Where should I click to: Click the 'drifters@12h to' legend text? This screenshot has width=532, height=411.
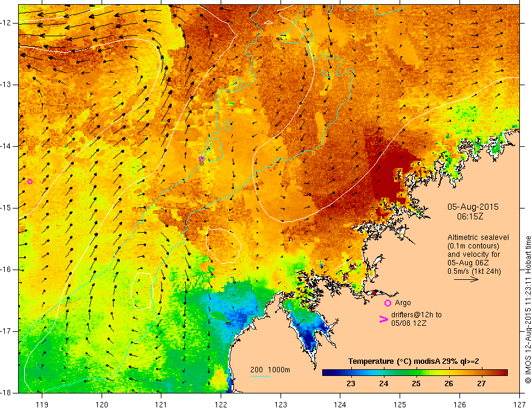(x=417, y=315)
